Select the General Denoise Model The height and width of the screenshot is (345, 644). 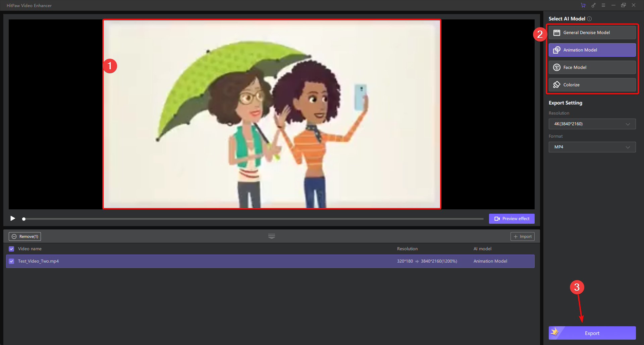(x=592, y=32)
